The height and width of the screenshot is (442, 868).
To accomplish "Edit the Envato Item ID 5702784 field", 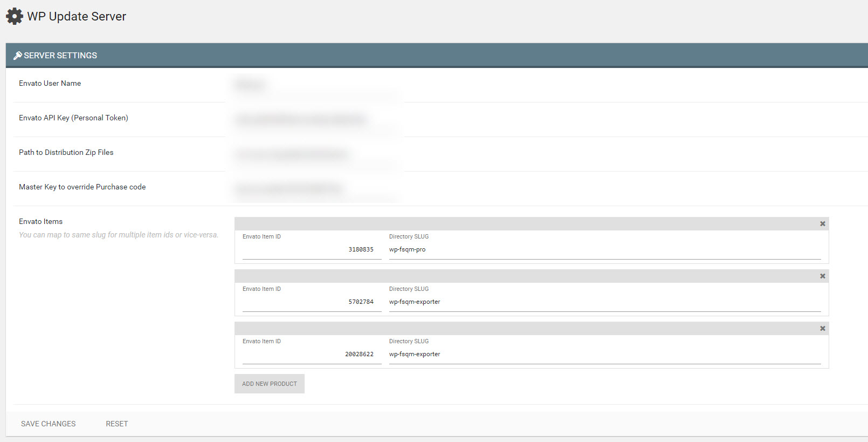I will point(312,302).
